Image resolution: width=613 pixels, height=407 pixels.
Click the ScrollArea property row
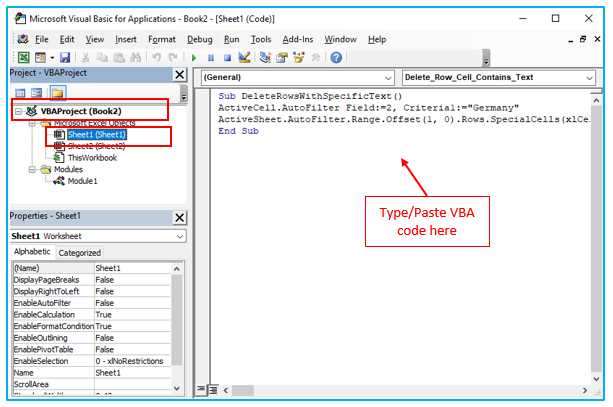click(x=92, y=384)
